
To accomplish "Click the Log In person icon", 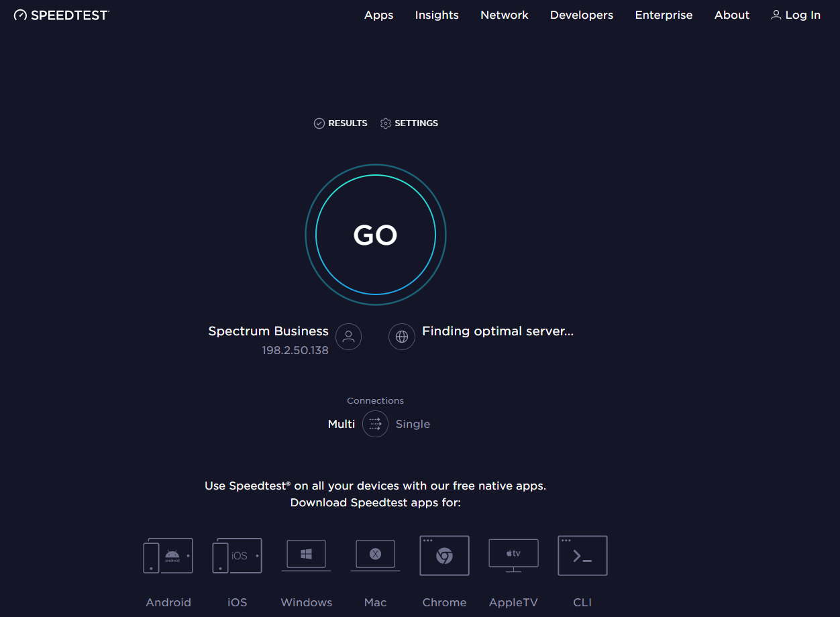I will 776,15.
